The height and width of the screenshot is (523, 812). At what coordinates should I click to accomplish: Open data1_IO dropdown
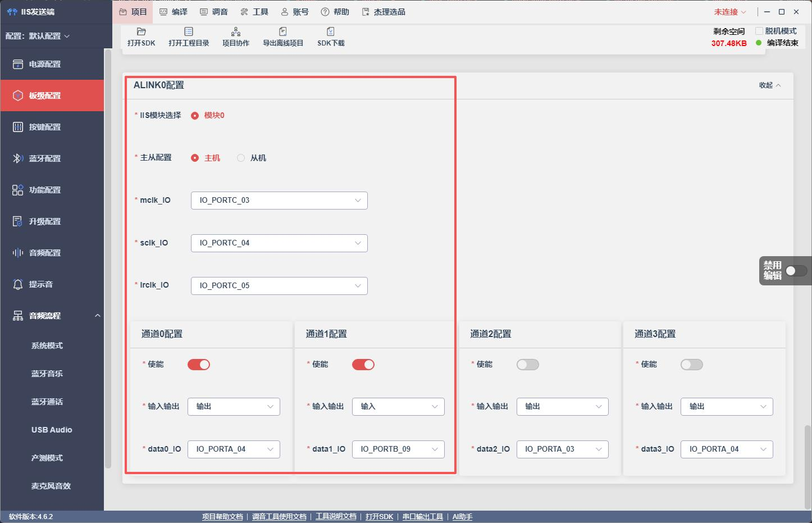[398, 449]
